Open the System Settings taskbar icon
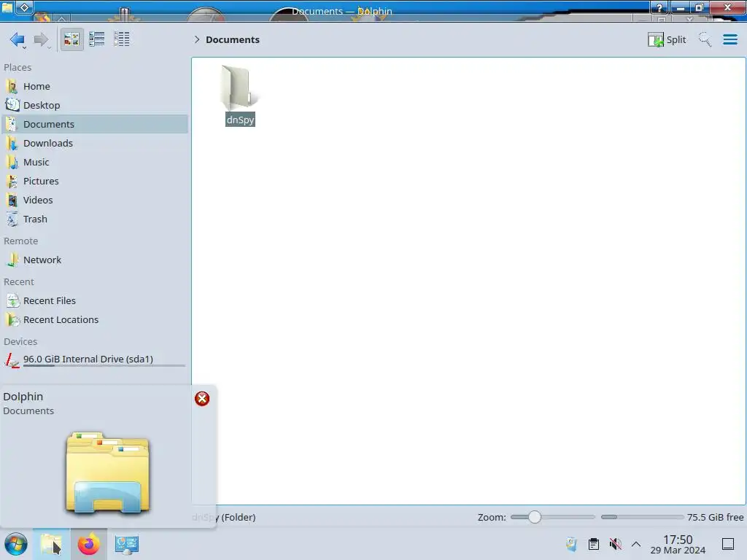The image size is (747, 560). coord(126,544)
